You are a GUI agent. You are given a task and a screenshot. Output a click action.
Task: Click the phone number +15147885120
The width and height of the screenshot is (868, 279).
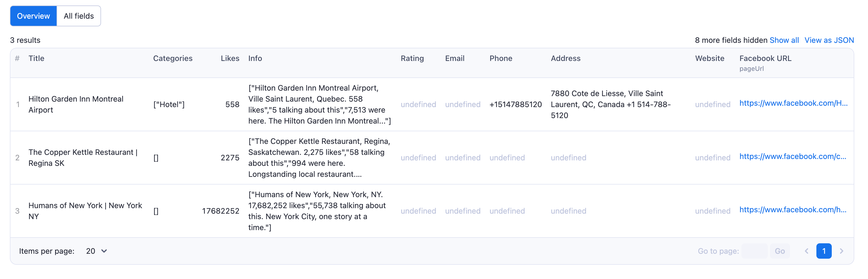click(x=516, y=104)
